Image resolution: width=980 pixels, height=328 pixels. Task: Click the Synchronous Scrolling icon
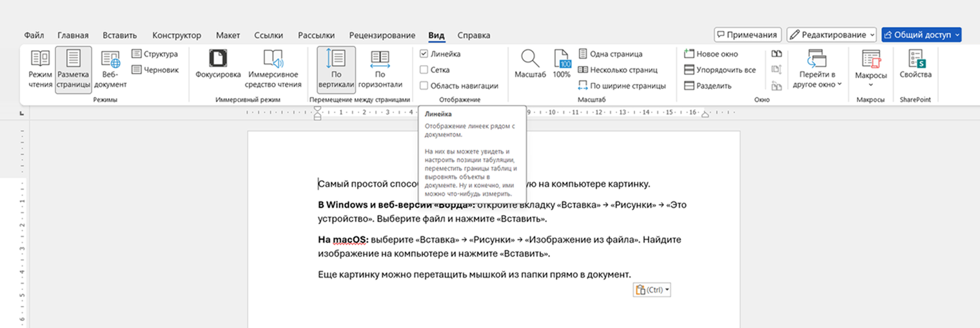point(777,70)
